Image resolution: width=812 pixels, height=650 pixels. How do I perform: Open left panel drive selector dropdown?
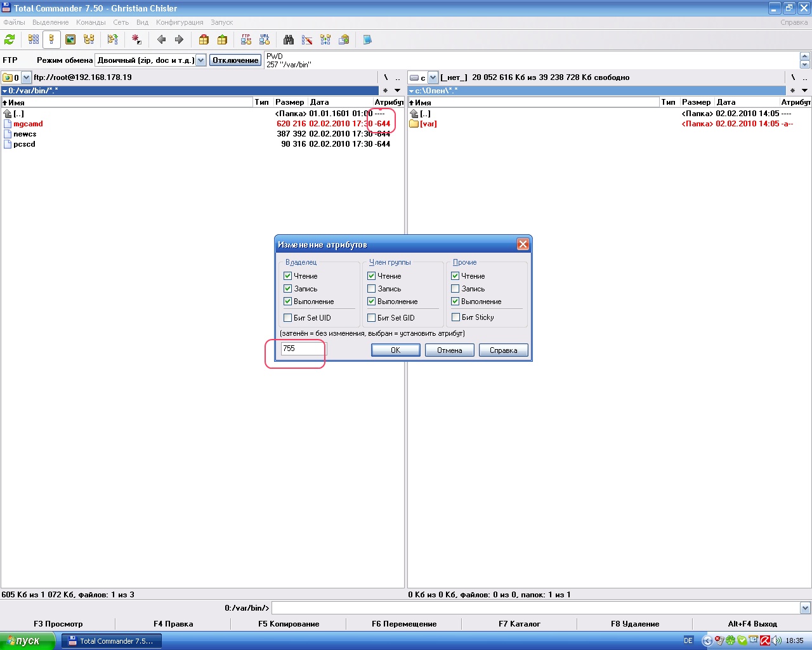click(x=26, y=77)
